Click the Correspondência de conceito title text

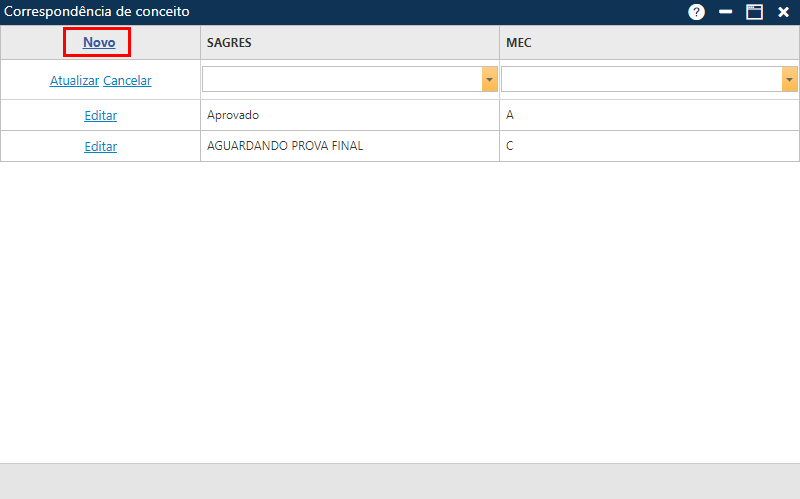tap(97, 12)
